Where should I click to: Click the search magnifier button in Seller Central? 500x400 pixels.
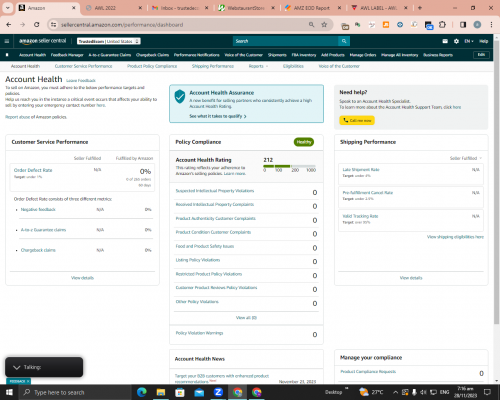point(344,41)
